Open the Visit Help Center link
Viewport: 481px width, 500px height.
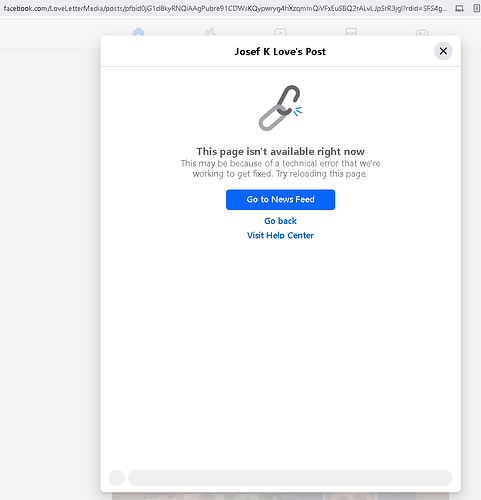click(x=280, y=235)
